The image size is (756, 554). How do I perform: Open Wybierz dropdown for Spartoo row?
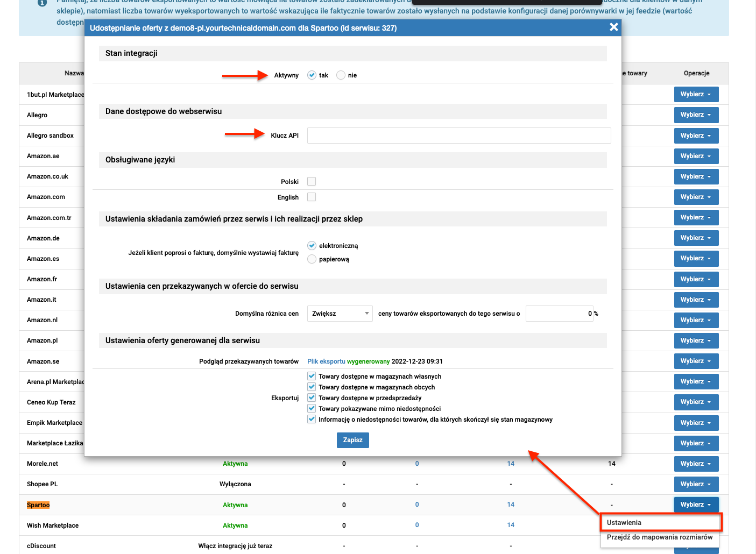(696, 505)
